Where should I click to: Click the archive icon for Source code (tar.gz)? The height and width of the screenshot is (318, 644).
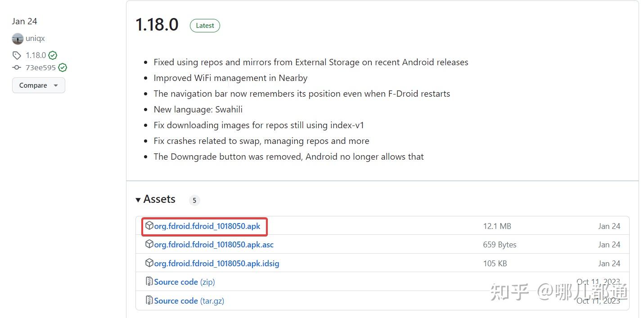click(149, 300)
